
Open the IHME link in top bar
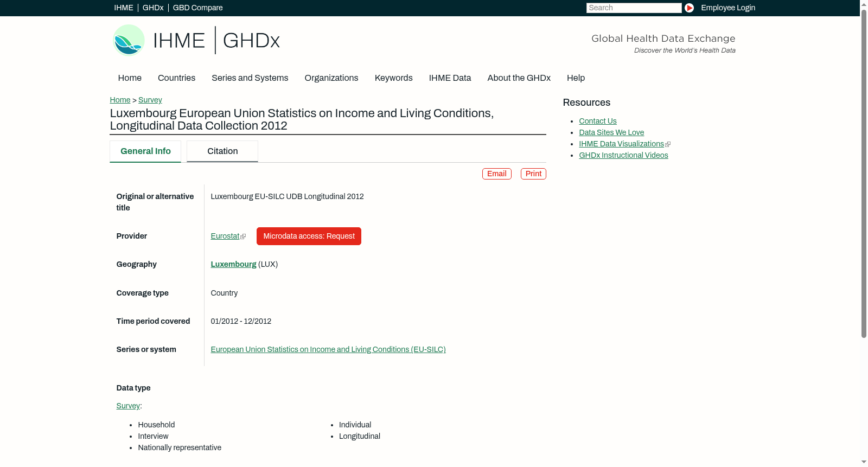124,8
